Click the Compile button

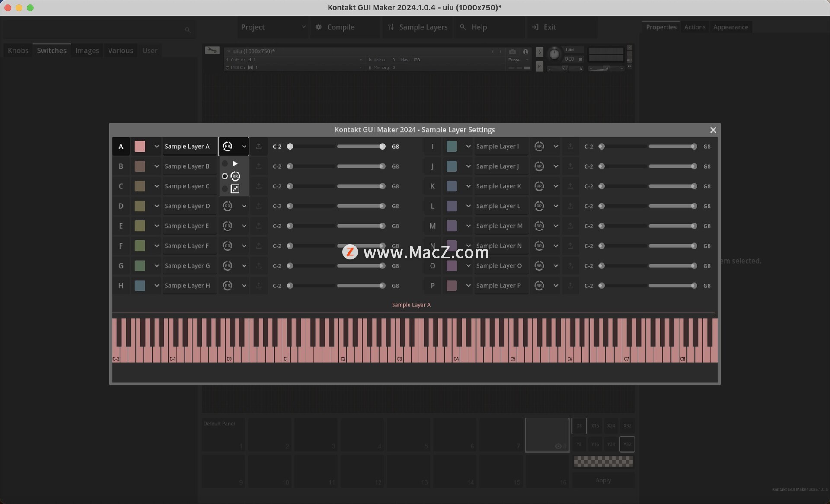[340, 27]
